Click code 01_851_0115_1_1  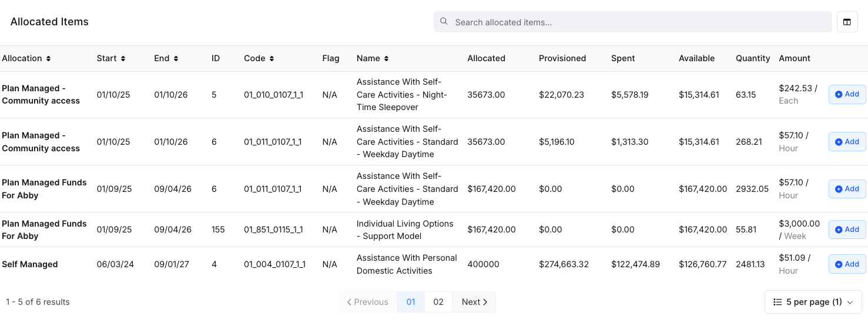273,230
